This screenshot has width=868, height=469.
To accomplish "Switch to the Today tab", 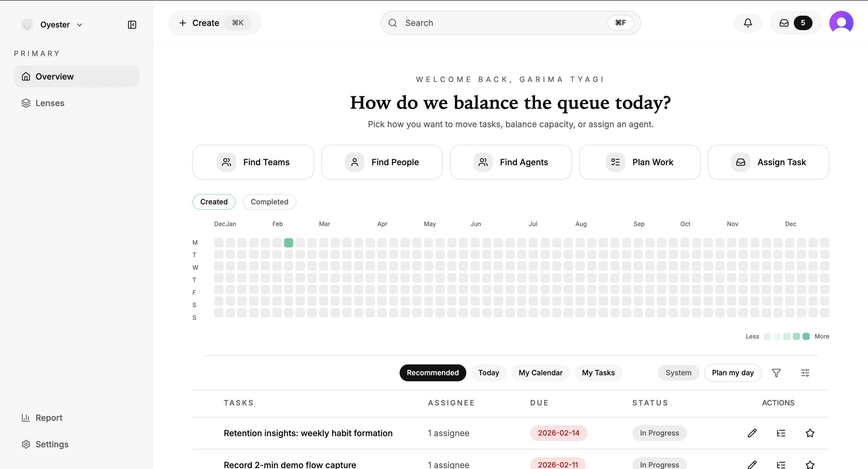I will (489, 373).
